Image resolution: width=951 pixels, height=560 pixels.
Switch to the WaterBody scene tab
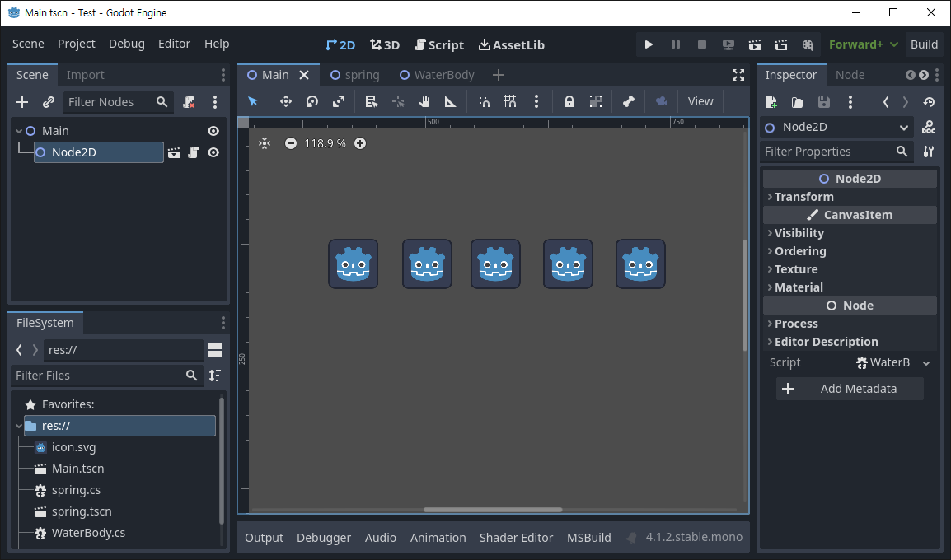(x=437, y=75)
